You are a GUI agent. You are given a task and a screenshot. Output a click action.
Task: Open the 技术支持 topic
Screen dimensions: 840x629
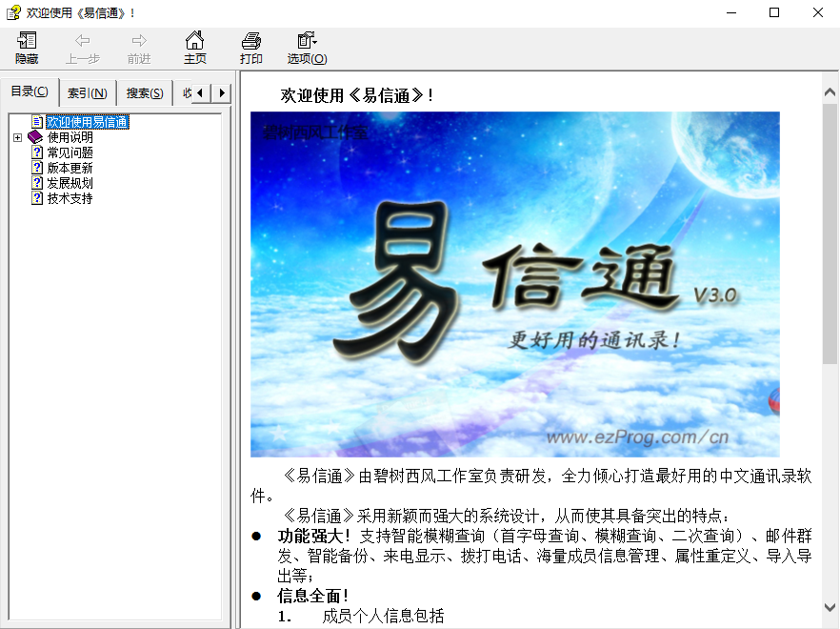(70, 198)
